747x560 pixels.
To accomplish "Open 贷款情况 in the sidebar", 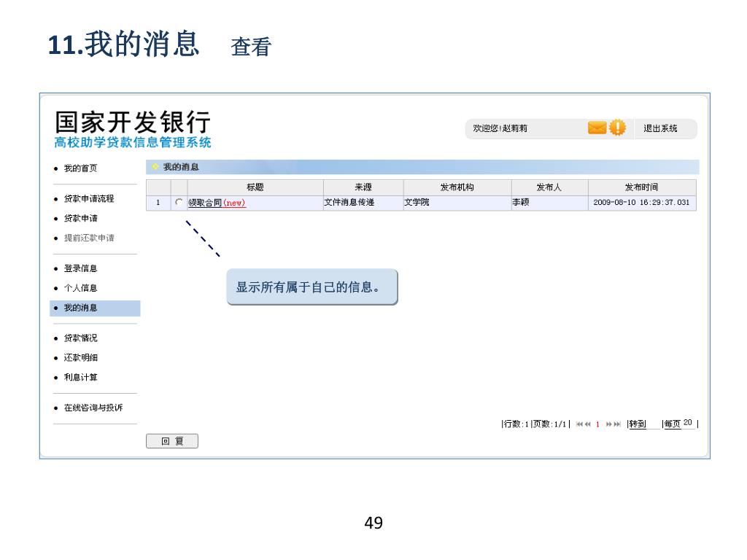I will click(80, 338).
